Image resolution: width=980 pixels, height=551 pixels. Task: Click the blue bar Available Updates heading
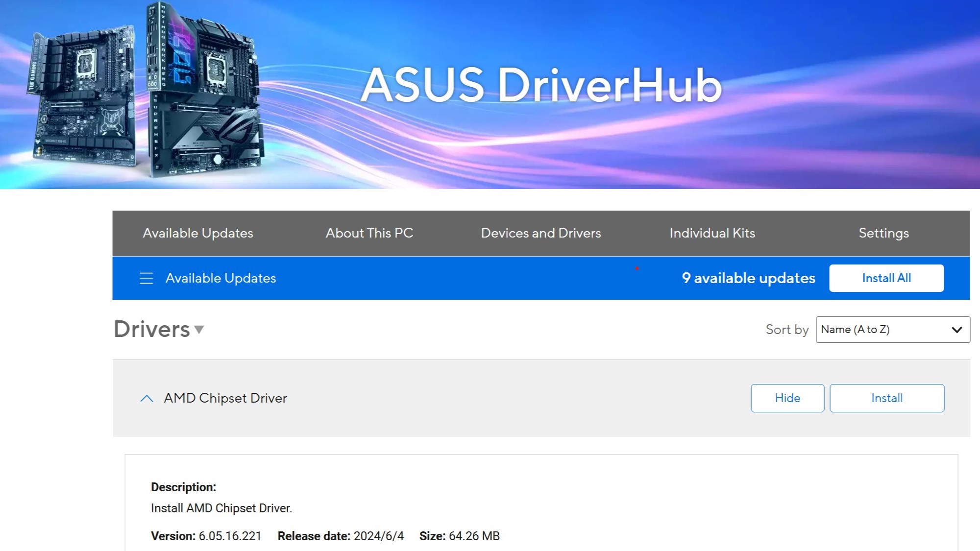220,278
